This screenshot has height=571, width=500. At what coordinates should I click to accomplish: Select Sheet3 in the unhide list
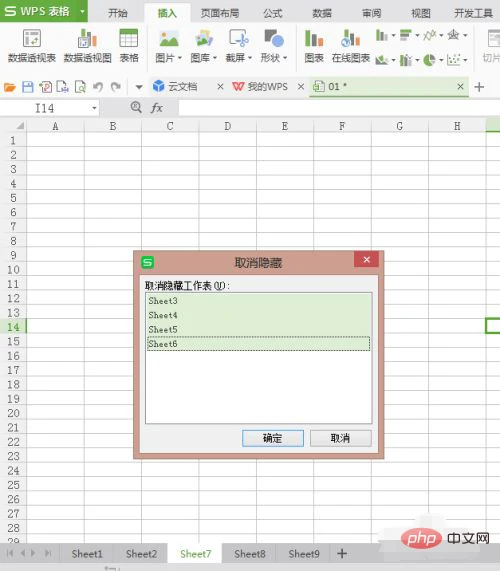click(259, 301)
